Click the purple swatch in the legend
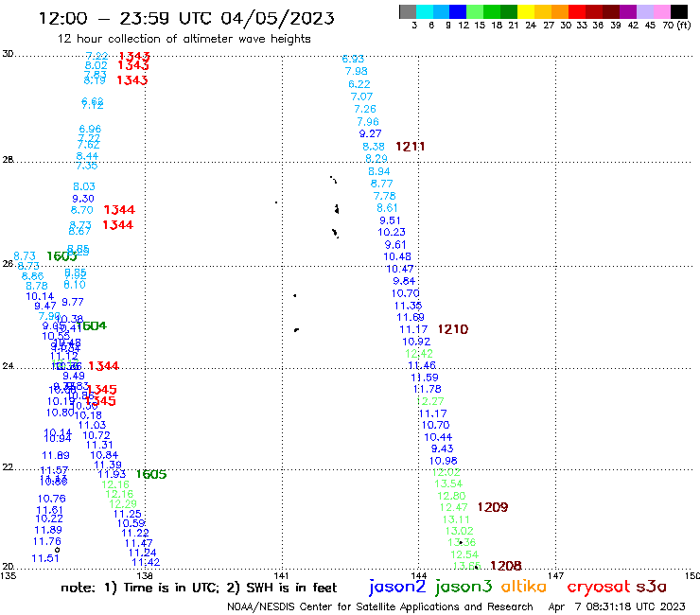This screenshot has height=615, width=700. pos(628,11)
